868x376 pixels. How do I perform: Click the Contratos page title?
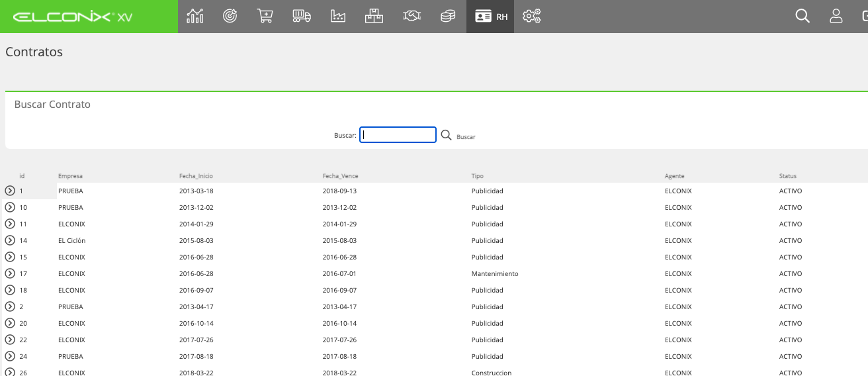(x=34, y=52)
